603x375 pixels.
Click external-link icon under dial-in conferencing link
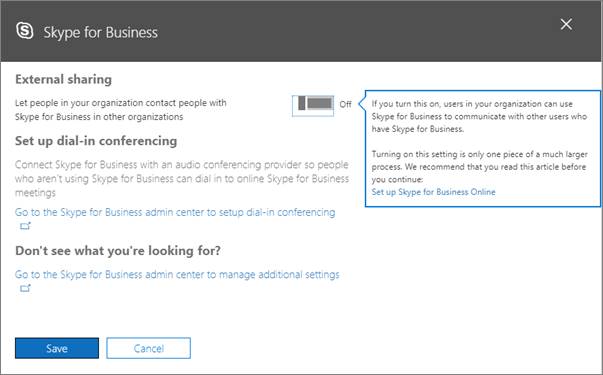25,226
